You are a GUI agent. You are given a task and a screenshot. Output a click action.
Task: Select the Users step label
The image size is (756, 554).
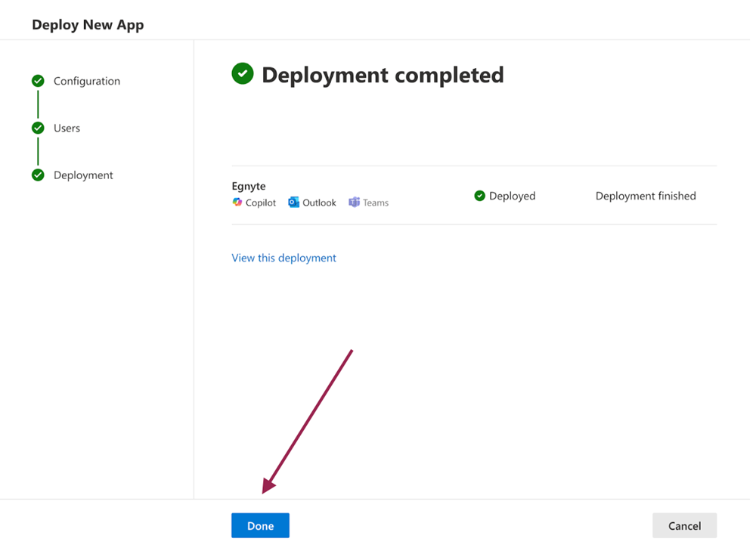point(67,128)
